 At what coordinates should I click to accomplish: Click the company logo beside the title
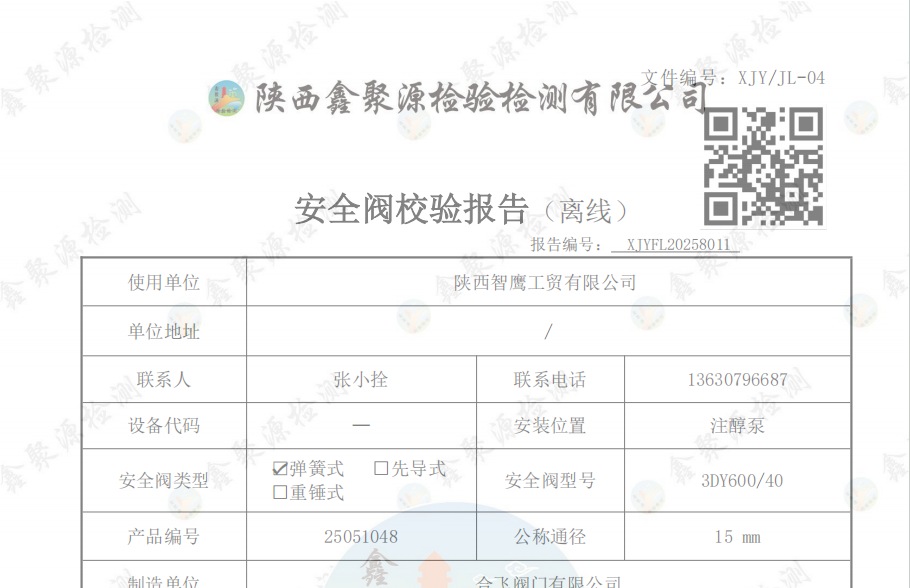226,98
